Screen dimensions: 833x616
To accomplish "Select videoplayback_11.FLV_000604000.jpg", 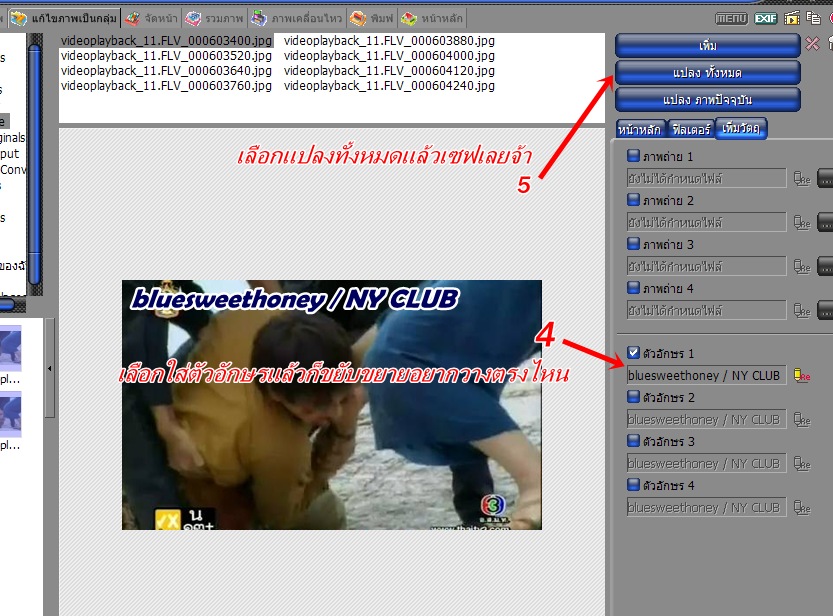I will pyautogui.click(x=389, y=56).
